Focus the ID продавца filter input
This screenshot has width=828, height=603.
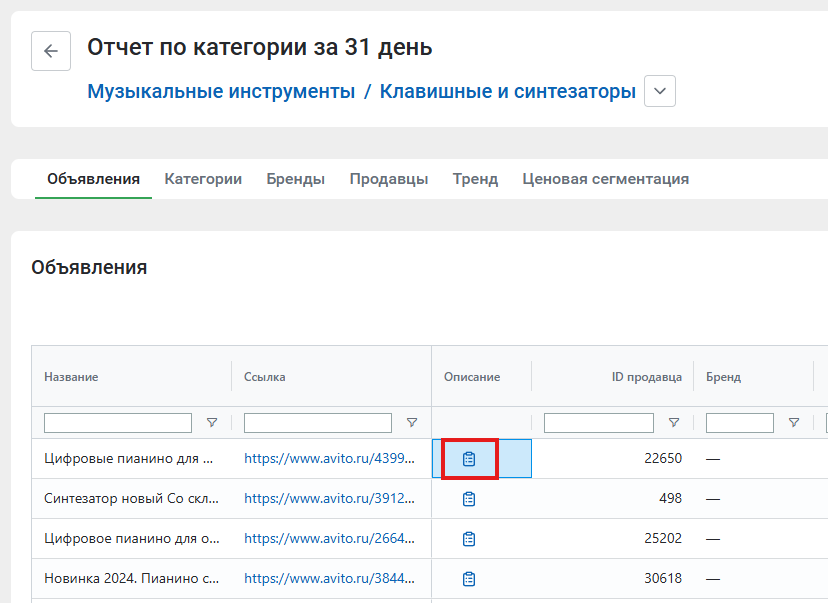(x=599, y=423)
